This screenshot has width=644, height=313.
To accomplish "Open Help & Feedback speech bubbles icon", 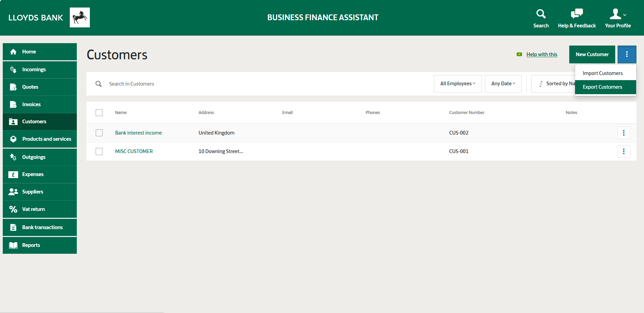I will point(577,14).
